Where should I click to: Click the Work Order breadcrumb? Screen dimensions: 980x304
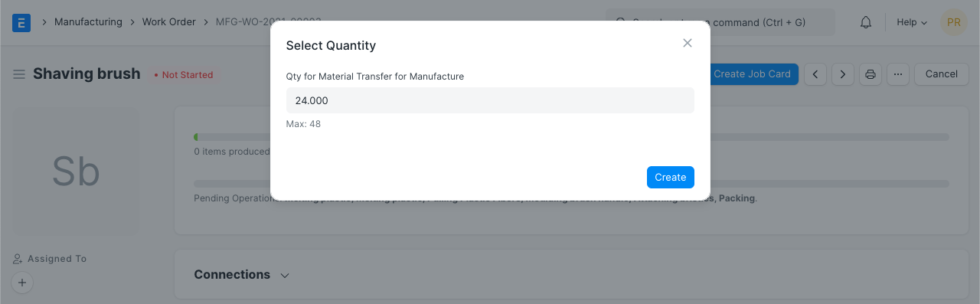click(x=169, y=22)
